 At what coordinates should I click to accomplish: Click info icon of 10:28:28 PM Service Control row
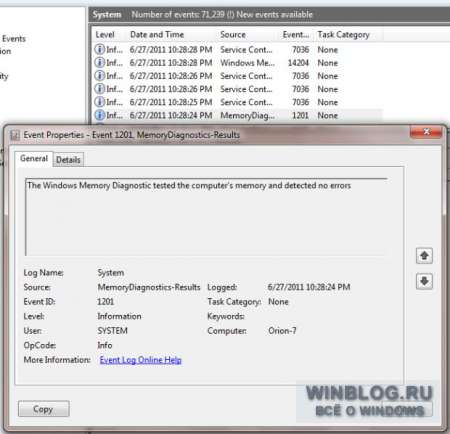coord(99,49)
